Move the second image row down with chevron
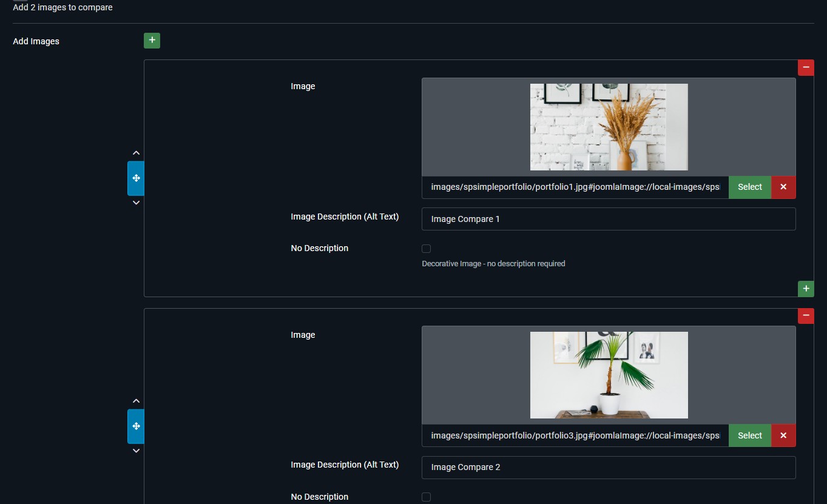 pyautogui.click(x=136, y=451)
